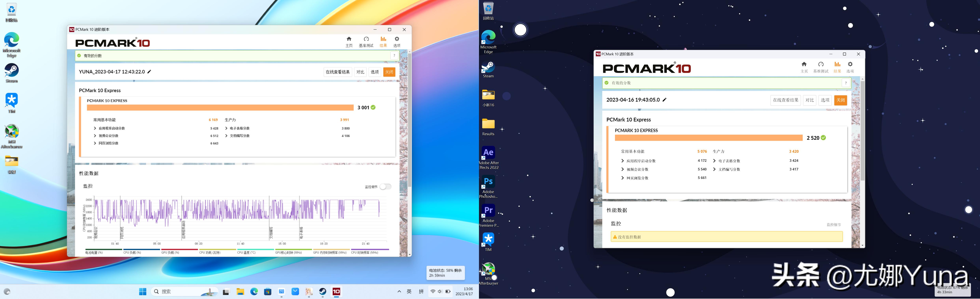
Task: Toggle 监控细节 switch in performance data
Action: 385,187
